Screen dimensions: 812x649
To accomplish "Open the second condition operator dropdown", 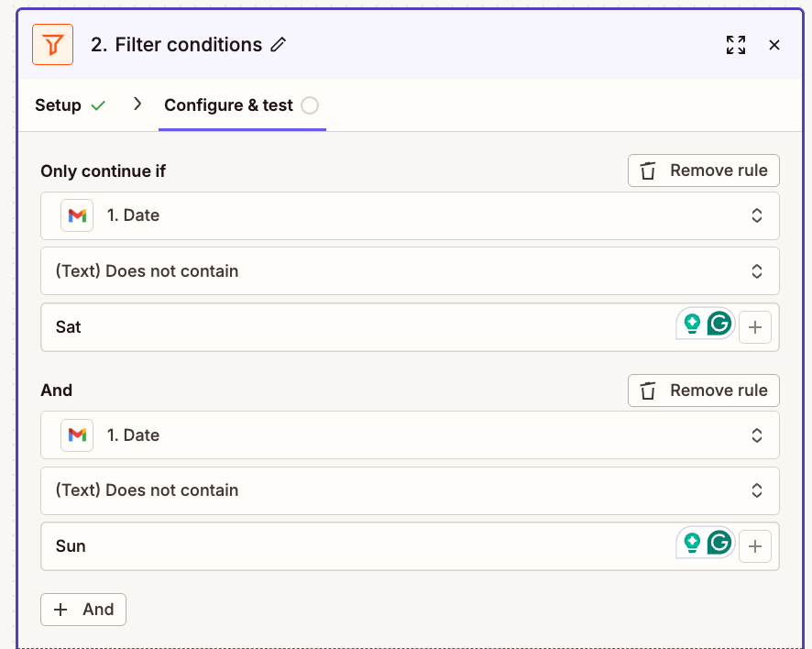I will click(408, 490).
